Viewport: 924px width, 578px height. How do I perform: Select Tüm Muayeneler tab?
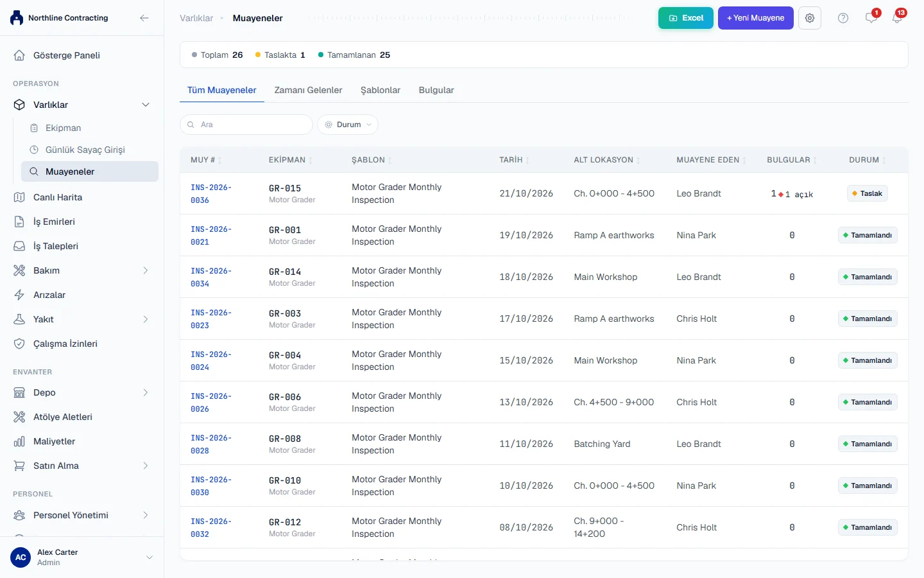point(222,90)
